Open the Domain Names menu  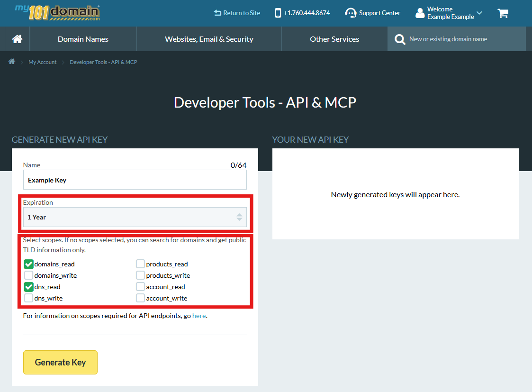click(83, 39)
